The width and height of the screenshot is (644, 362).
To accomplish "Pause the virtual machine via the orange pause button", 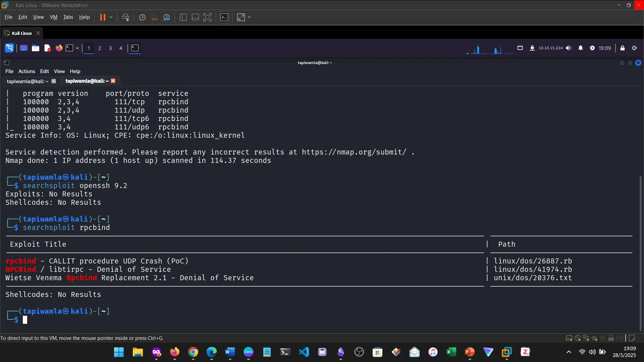I will point(103,17).
